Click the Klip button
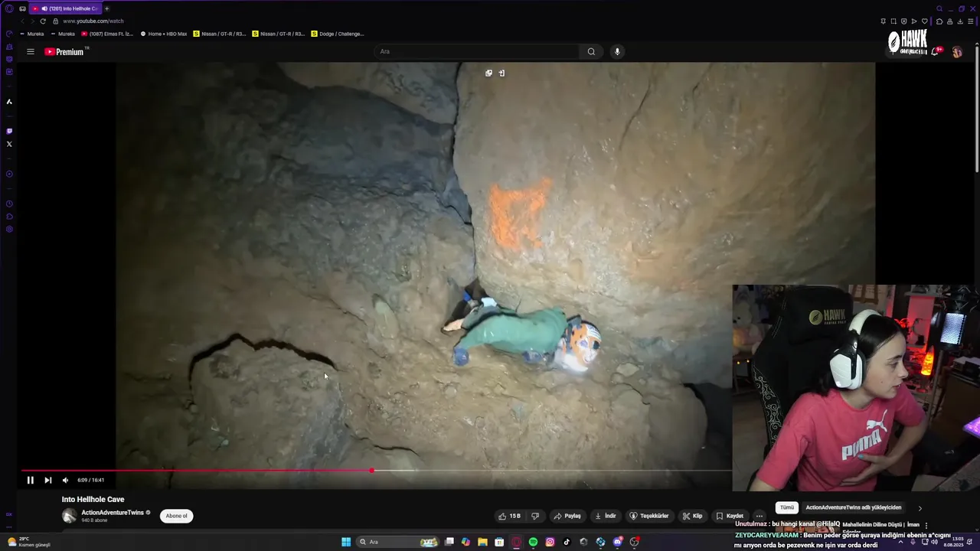The height and width of the screenshot is (551, 980). [692, 516]
